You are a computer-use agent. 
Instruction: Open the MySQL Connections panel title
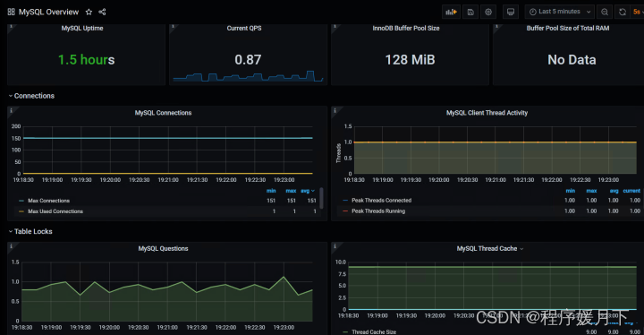(163, 113)
